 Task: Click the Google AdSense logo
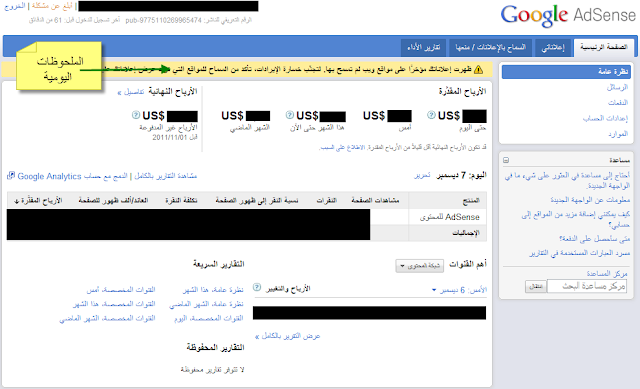click(x=568, y=16)
